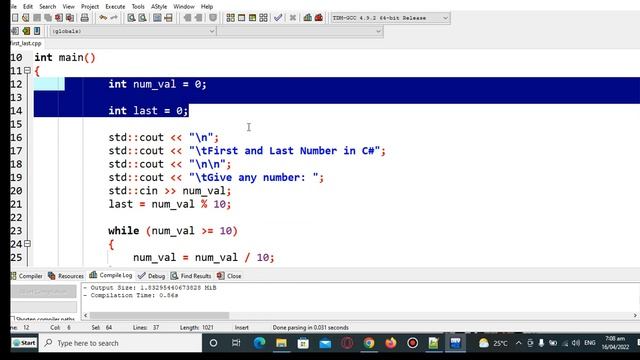The width and height of the screenshot is (640, 360).
Task: Click the Open file toolbar icon
Action: [x=26, y=18]
